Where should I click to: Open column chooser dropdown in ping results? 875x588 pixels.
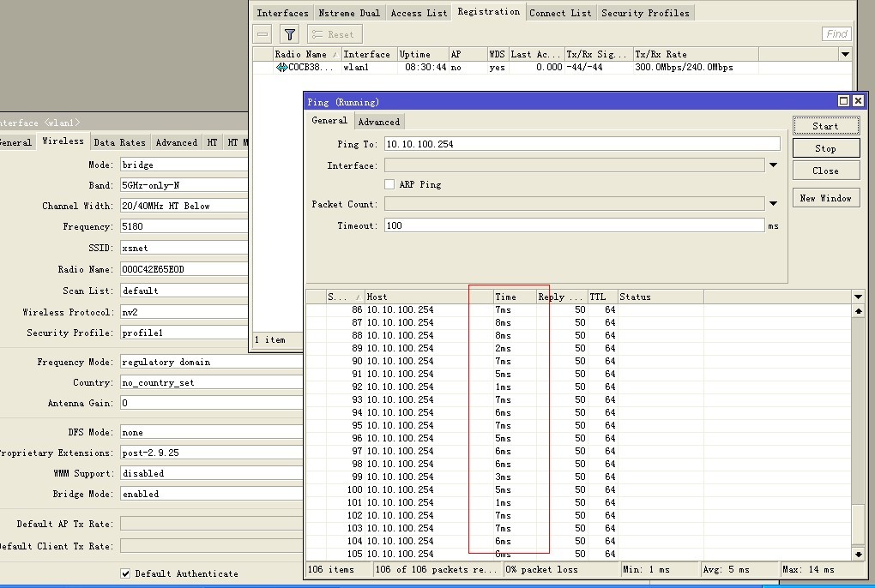[859, 297]
